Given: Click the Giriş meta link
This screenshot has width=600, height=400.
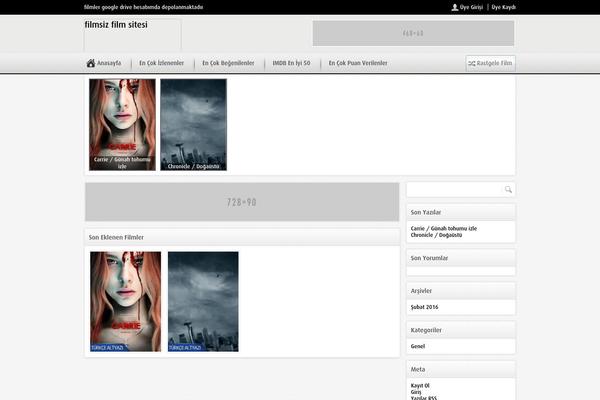Looking at the screenshot, I should [416, 392].
